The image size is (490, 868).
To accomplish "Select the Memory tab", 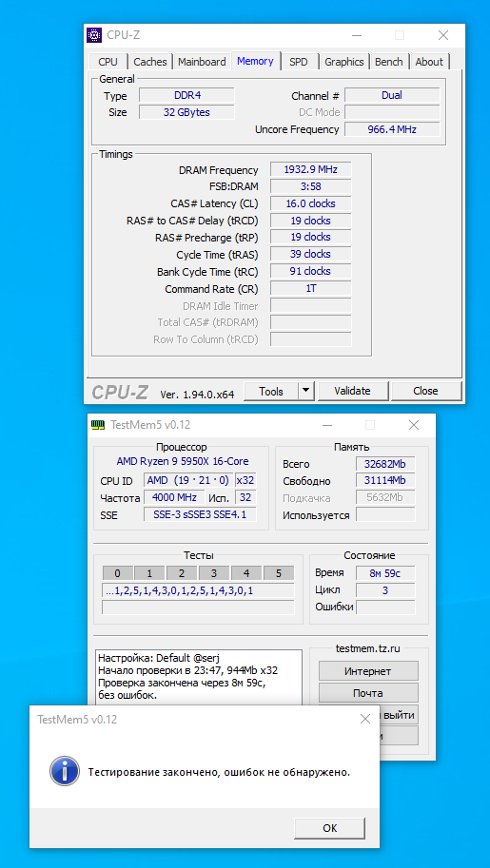I will tap(256, 61).
